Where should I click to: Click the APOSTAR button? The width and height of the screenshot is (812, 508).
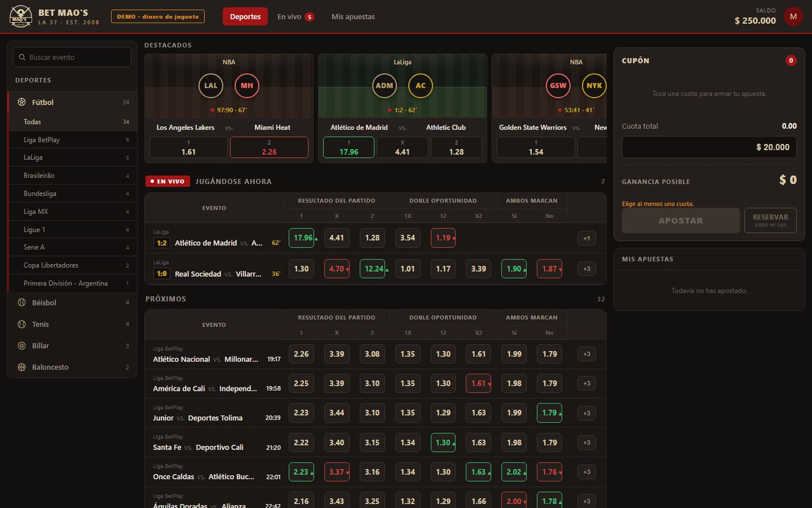(681, 221)
